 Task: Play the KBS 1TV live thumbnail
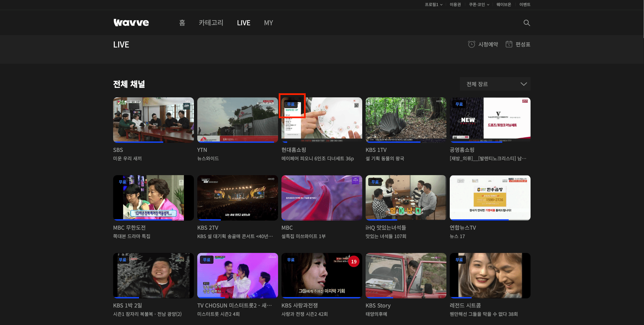coord(406,120)
